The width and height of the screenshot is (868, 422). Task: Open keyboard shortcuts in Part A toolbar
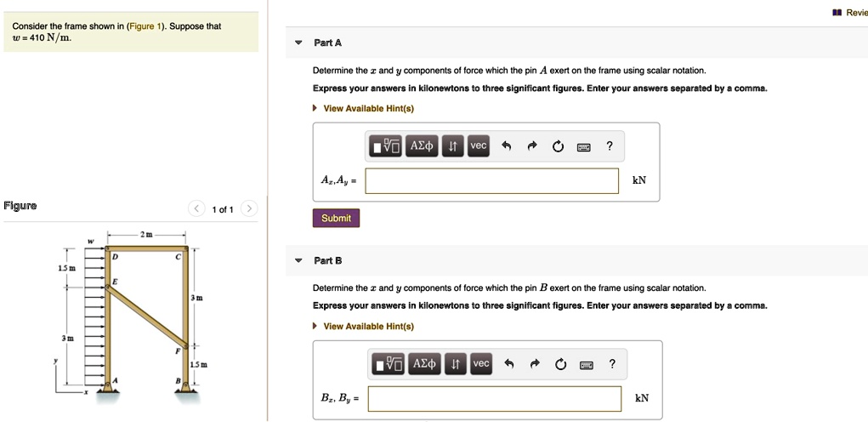click(x=583, y=146)
